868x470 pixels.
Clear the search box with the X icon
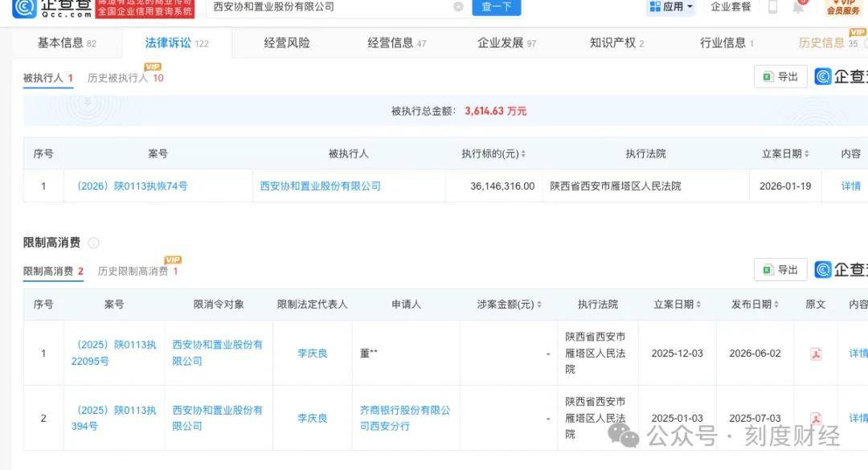(x=458, y=6)
